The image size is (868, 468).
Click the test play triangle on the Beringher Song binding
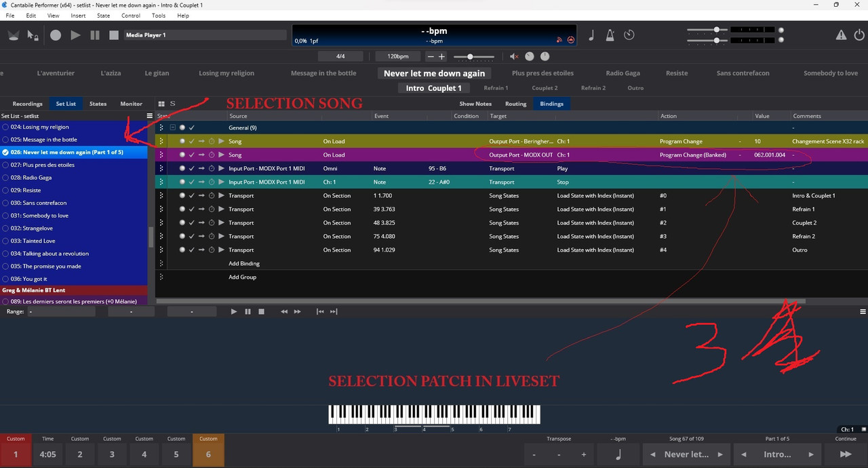tap(221, 141)
